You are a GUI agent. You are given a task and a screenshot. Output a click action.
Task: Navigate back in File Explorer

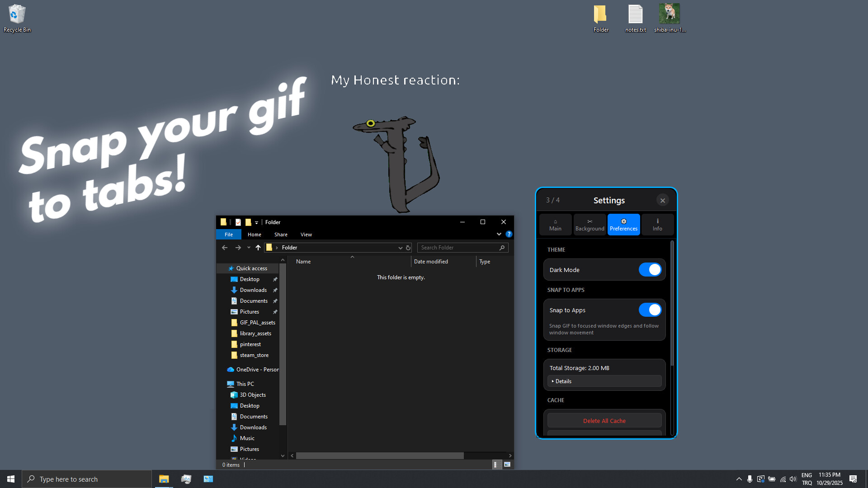[x=225, y=247]
